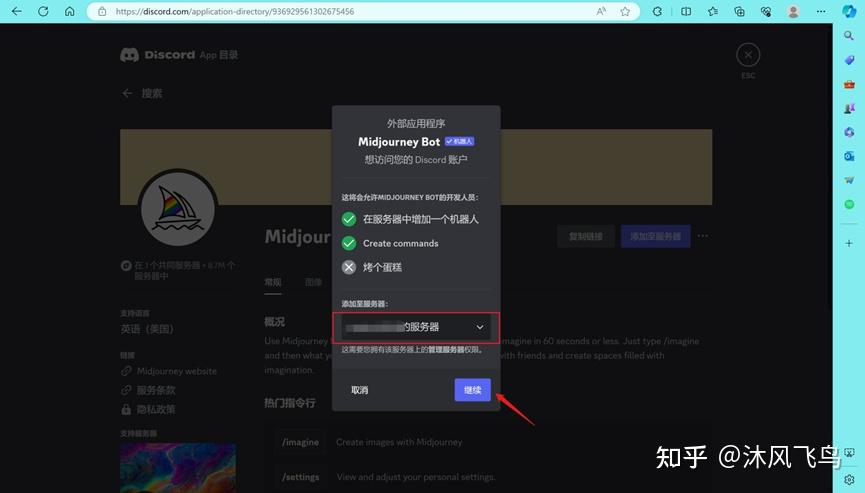Click the 烤个蛋糕 permission text
This screenshot has height=493, width=865.
[x=382, y=267]
